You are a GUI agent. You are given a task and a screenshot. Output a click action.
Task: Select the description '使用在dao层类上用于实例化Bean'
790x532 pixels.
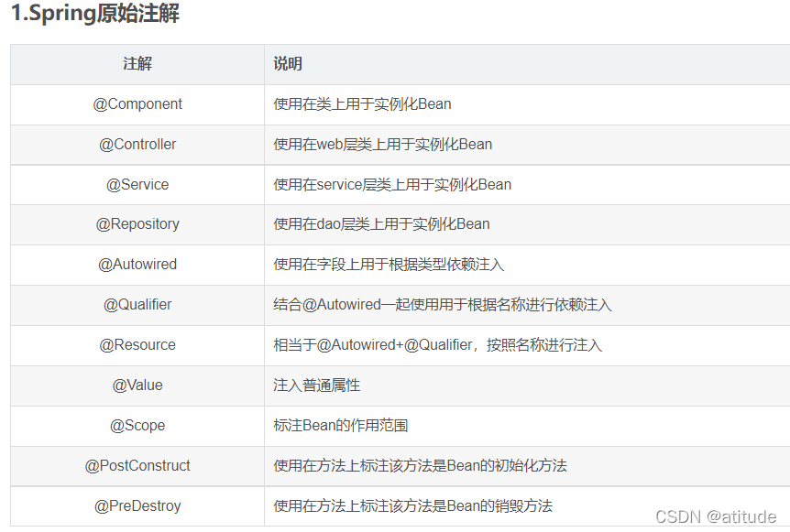coord(381,224)
